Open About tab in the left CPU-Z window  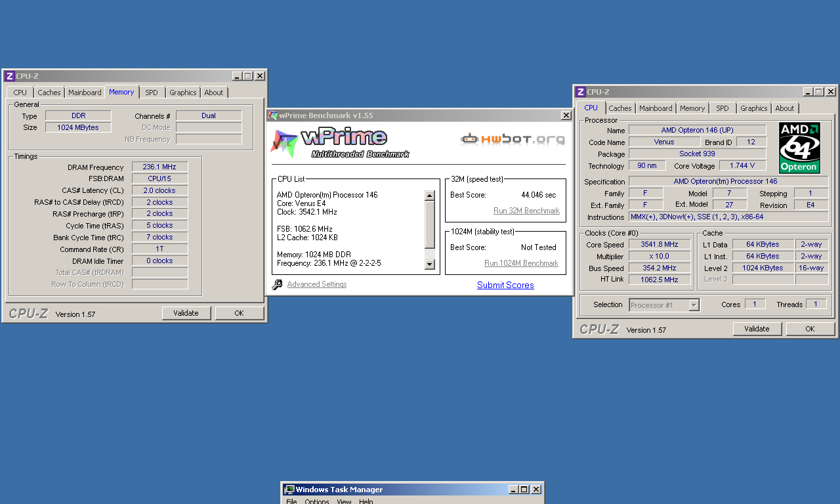tap(214, 93)
